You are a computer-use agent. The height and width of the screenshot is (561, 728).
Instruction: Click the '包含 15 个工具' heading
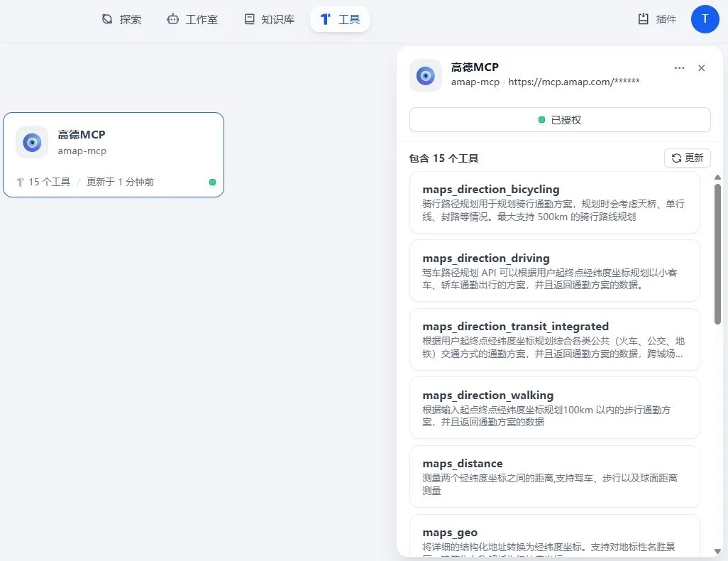(x=443, y=158)
